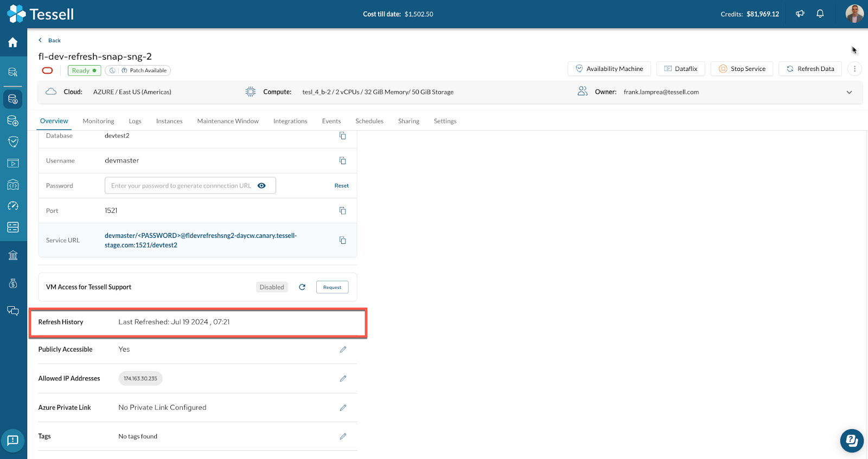868x459 pixels.
Task: Open the shield availability sidebar icon
Action: coord(13,141)
